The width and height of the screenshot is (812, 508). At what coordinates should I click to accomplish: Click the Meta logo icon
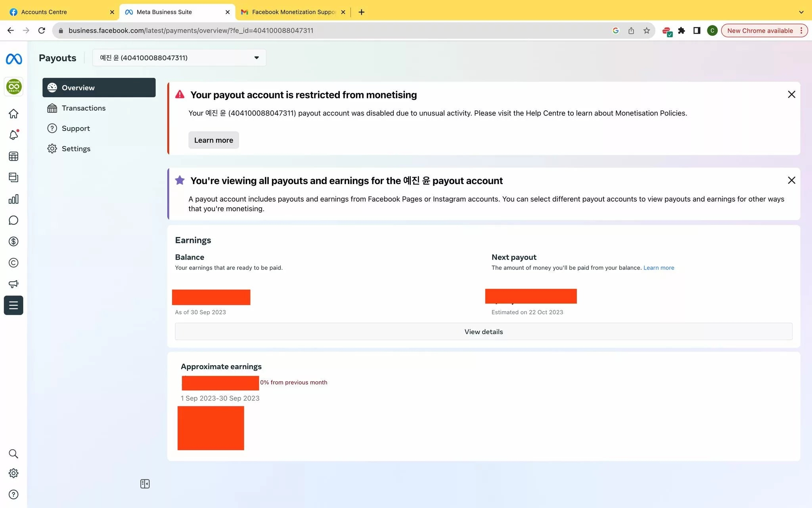(x=14, y=59)
